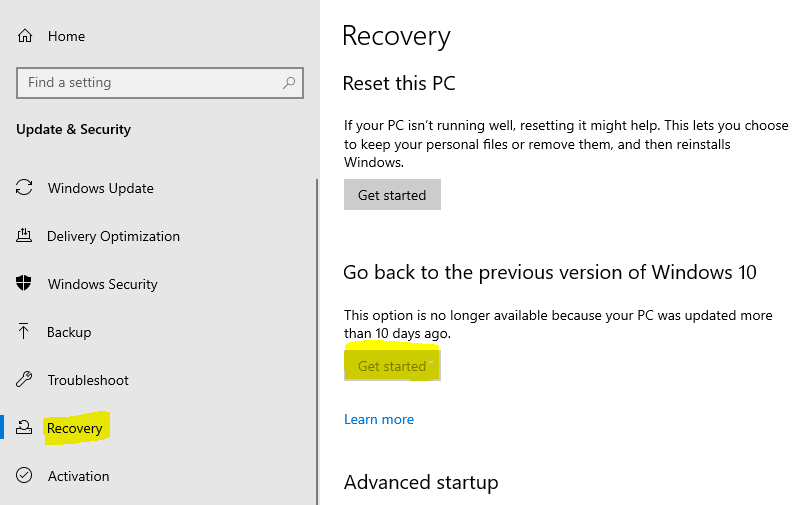Click the Backup upward arrow icon
Viewport: 794px width, 505px height.
click(x=25, y=332)
